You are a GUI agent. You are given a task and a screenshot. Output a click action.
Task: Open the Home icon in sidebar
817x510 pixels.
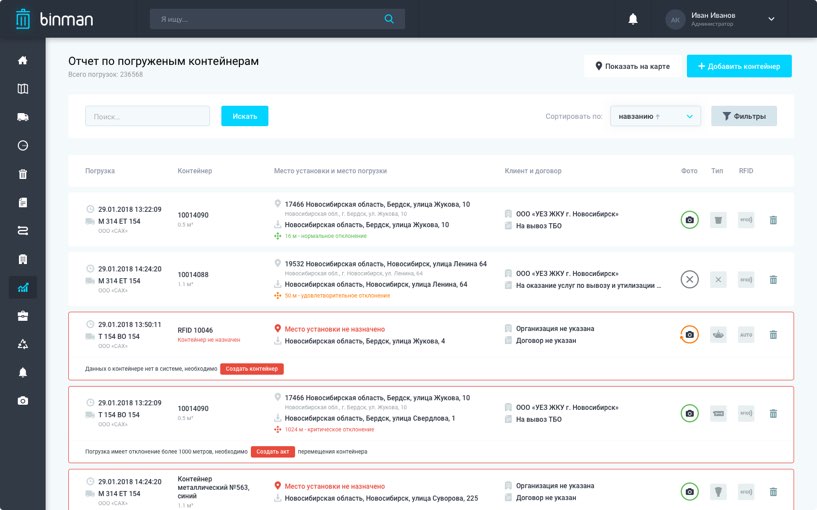[22, 60]
